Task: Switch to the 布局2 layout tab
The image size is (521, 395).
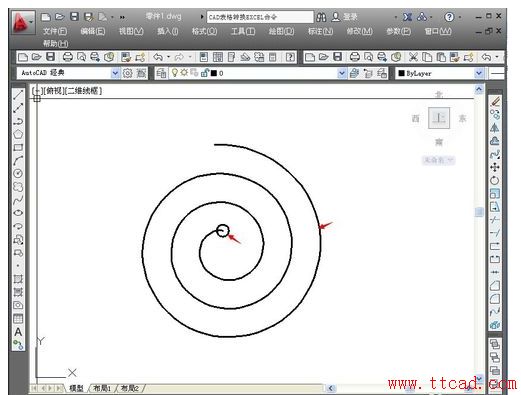Action: tap(129, 388)
